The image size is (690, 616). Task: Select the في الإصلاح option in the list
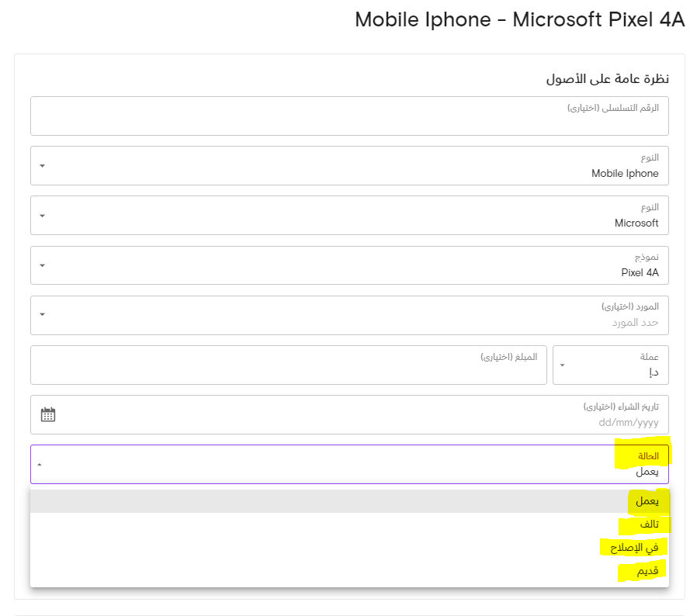click(x=349, y=548)
